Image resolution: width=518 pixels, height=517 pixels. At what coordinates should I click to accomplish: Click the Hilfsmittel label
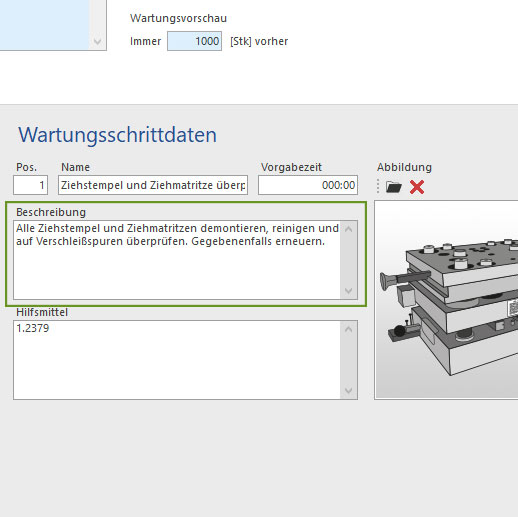pyautogui.click(x=42, y=312)
